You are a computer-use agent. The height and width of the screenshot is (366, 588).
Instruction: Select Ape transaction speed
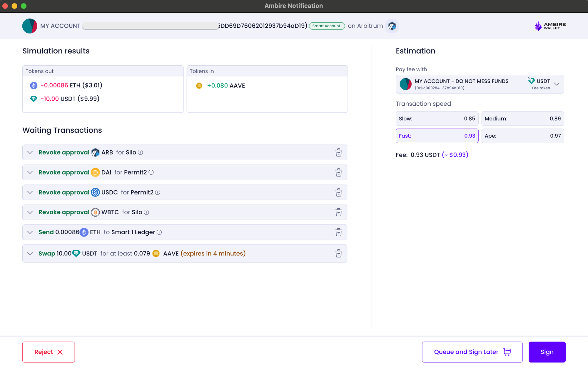[x=523, y=136]
